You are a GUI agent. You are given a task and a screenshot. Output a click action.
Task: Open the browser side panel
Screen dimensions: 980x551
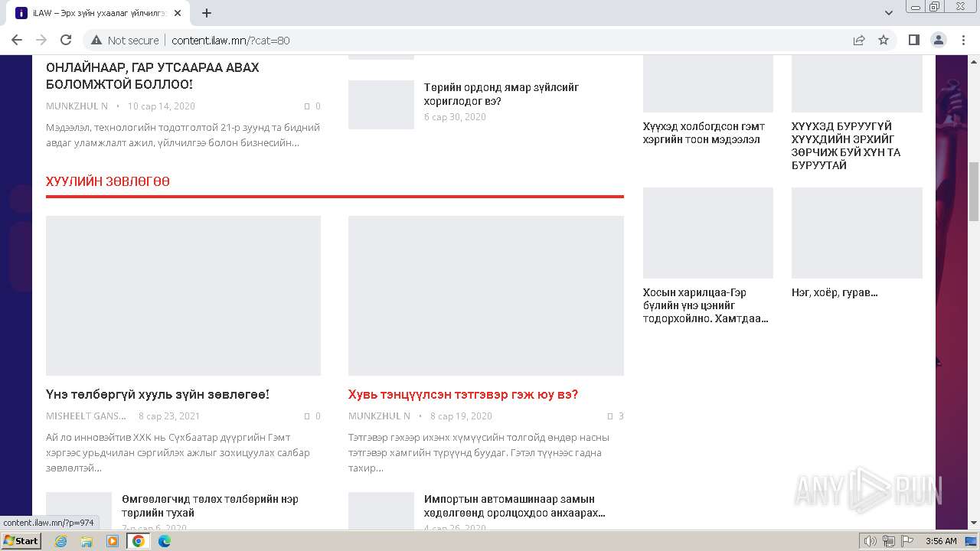(914, 41)
